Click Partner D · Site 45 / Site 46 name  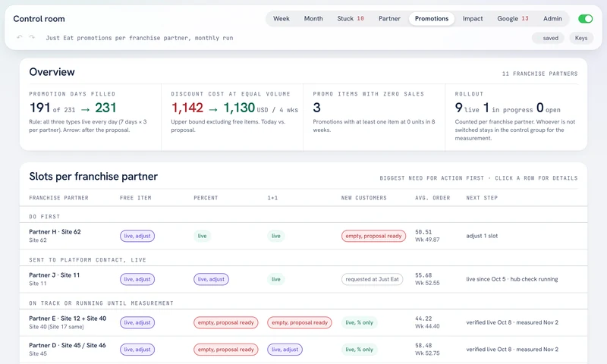coord(68,346)
